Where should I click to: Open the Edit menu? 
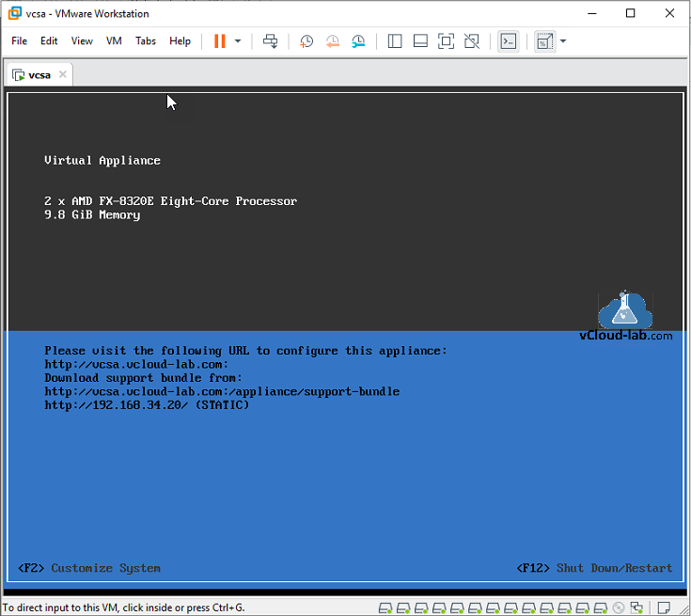(49, 41)
